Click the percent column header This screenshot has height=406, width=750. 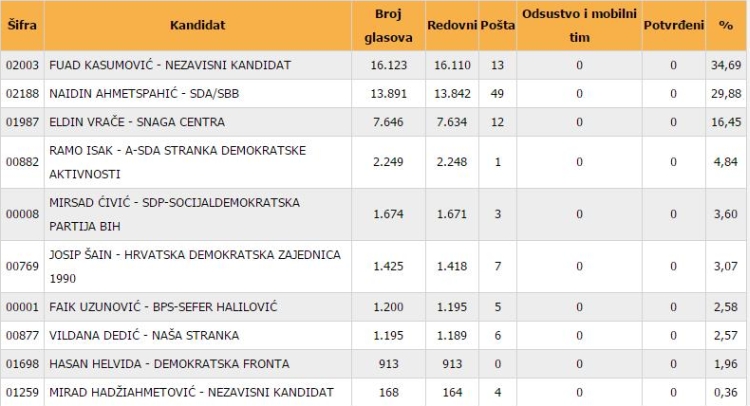pyautogui.click(x=725, y=22)
